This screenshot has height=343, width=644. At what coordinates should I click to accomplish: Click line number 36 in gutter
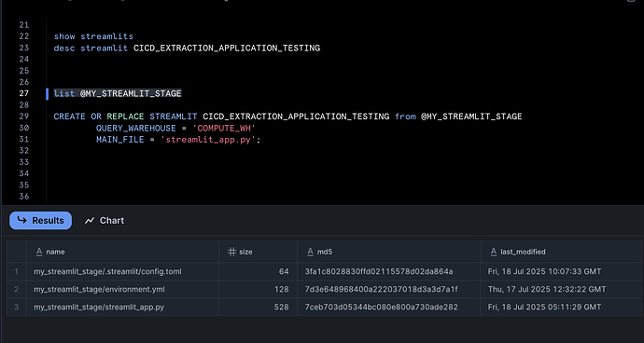pyautogui.click(x=24, y=197)
